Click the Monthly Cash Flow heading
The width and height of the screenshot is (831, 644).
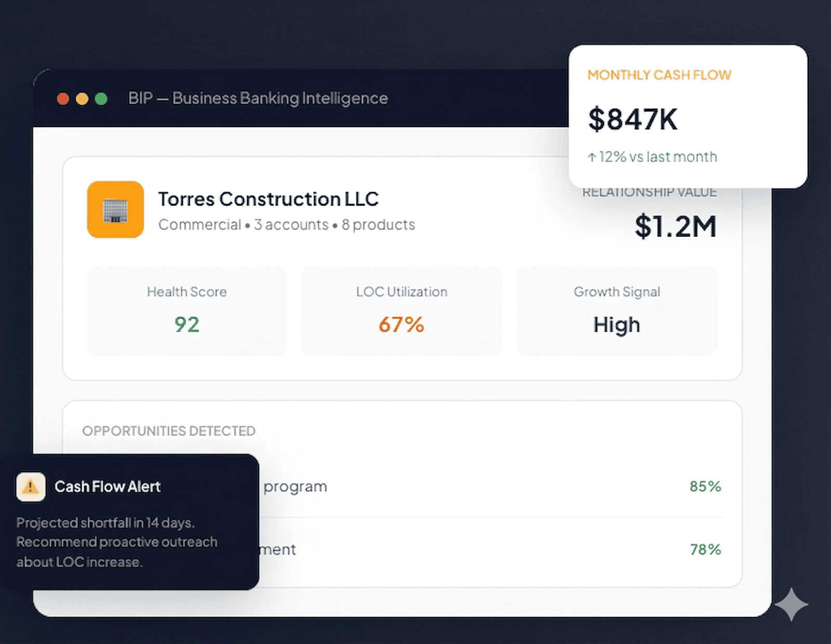pos(659,75)
